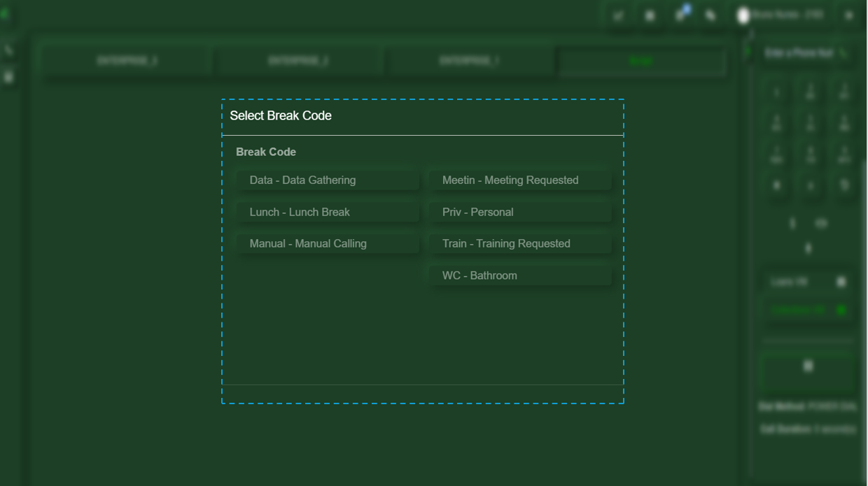Click the phone icon in left sidebar
The height and width of the screenshot is (486, 868).
coord(8,50)
